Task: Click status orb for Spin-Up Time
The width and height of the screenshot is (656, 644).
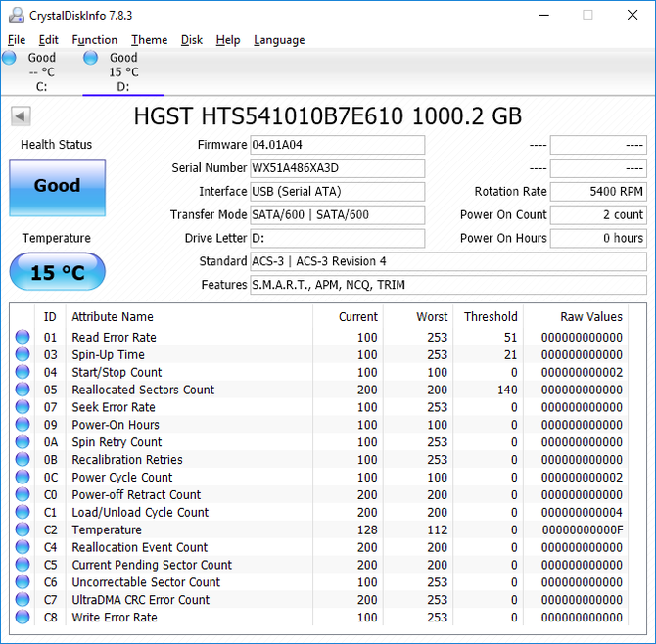Action: tap(23, 354)
